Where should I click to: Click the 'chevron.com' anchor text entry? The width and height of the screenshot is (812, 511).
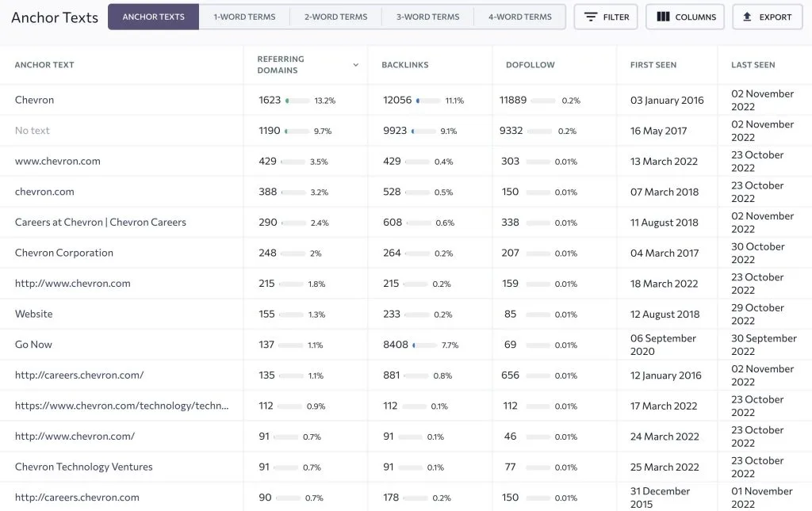(44, 192)
